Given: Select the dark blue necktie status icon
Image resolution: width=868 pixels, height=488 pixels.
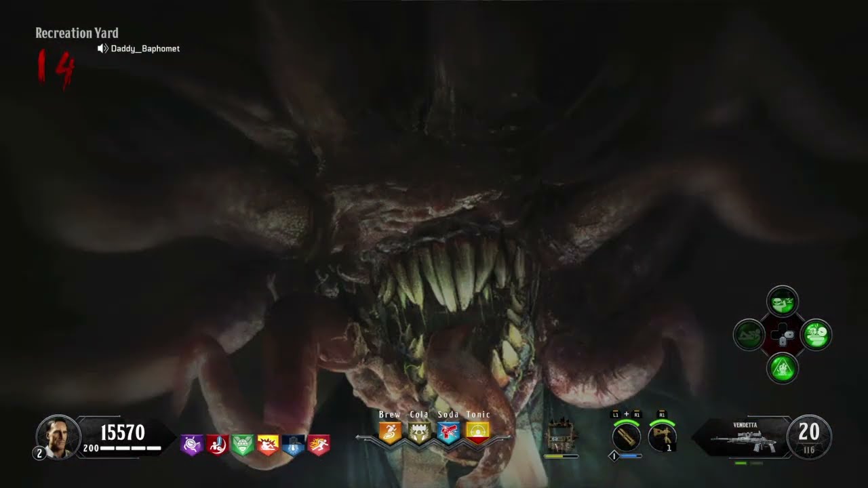Looking at the screenshot, I should 293,445.
